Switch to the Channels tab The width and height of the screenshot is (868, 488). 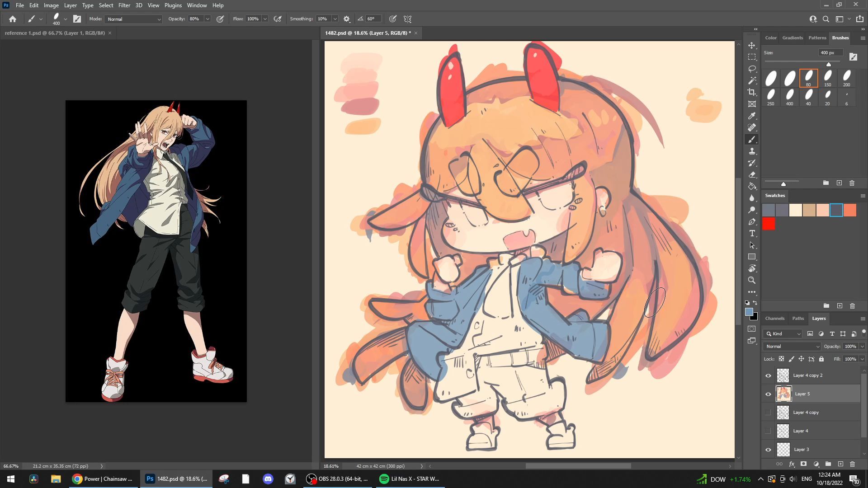tap(775, 319)
